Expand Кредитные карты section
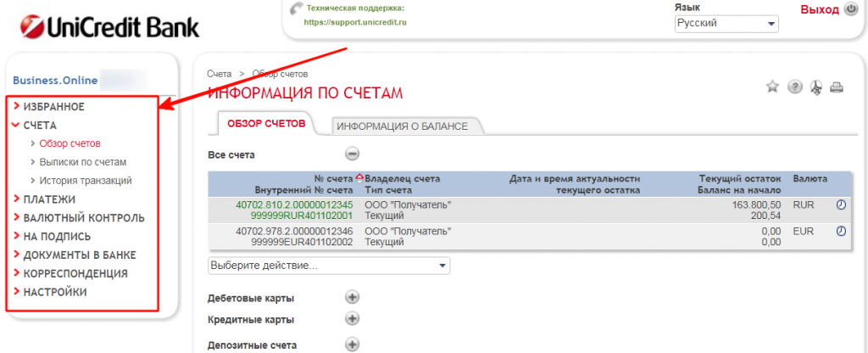The width and height of the screenshot is (868, 353). (x=352, y=319)
